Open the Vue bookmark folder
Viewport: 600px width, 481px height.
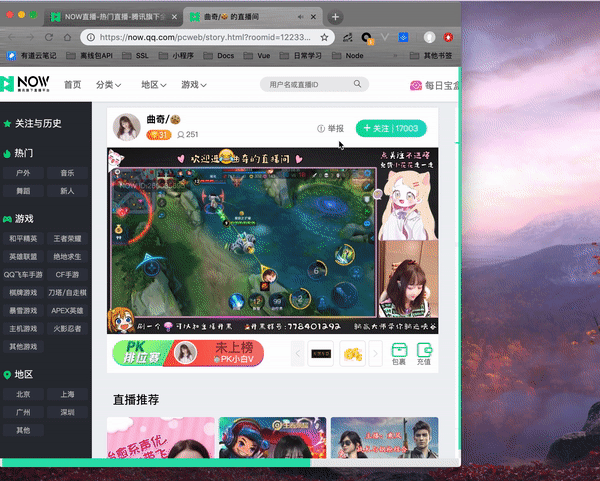[x=257, y=55]
